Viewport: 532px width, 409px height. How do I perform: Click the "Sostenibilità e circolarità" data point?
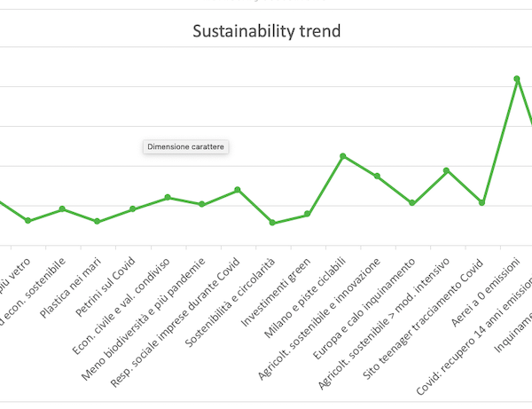[272, 223]
